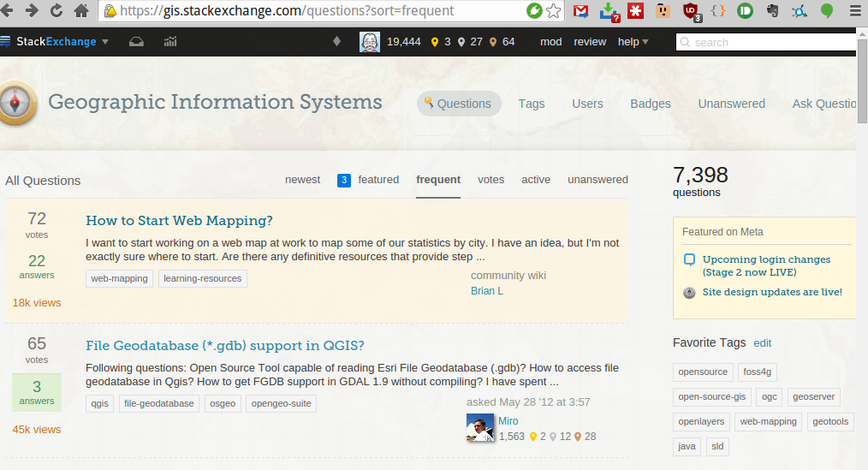This screenshot has height=470, width=868.
Task: Click the qgis tag
Action: (x=99, y=403)
